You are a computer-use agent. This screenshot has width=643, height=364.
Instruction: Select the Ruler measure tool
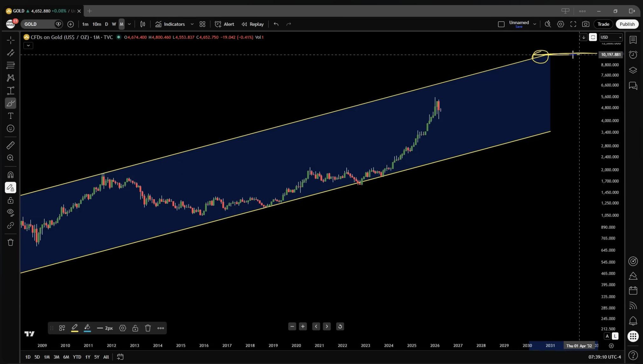(10, 145)
